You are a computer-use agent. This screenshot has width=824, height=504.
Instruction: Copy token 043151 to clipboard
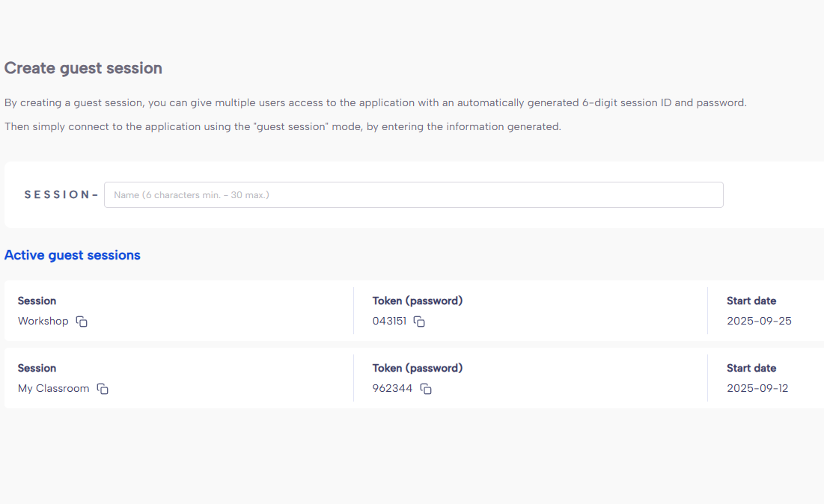[x=420, y=322]
